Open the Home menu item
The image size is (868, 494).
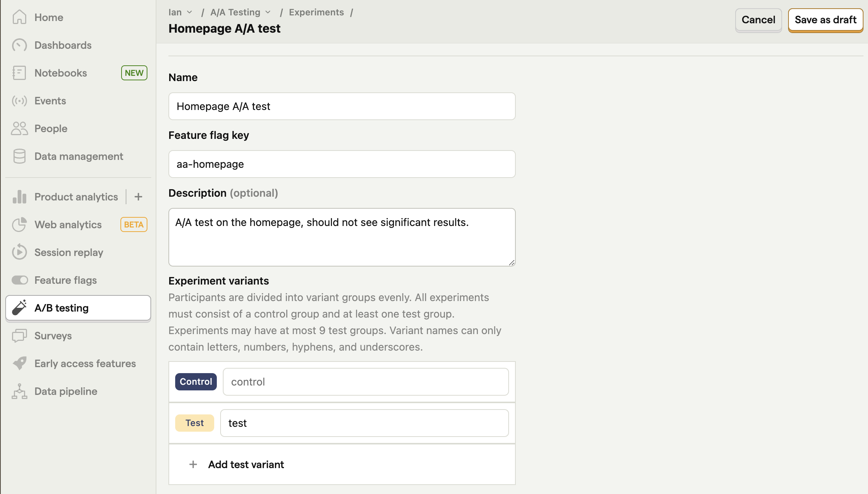pos(78,17)
